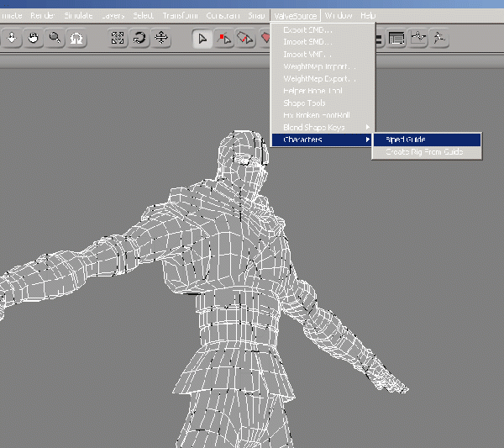The height and width of the screenshot is (448, 504).
Task: Open the Render menu
Action: tap(43, 15)
